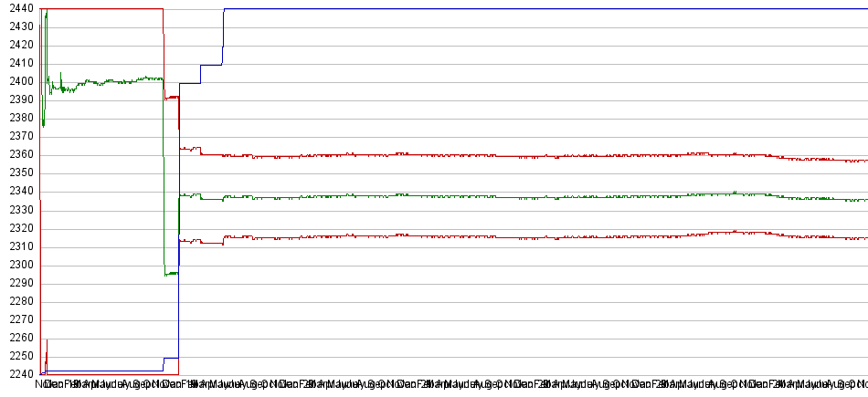
Task: Click the 2420 y-axis label
Action: tap(17, 45)
